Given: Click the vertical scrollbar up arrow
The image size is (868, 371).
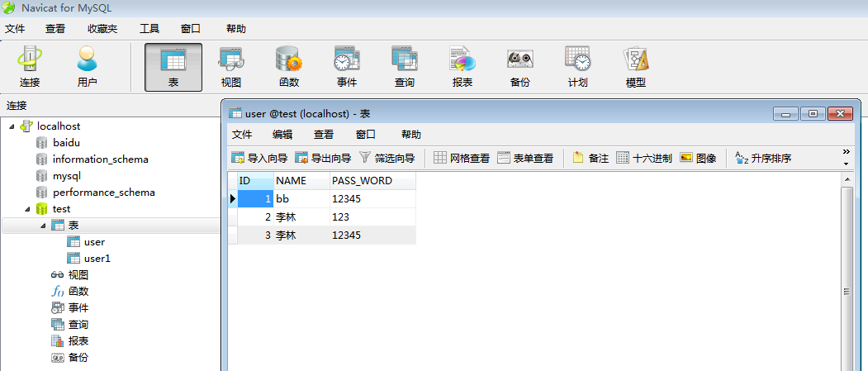Looking at the screenshot, I should 847,179.
